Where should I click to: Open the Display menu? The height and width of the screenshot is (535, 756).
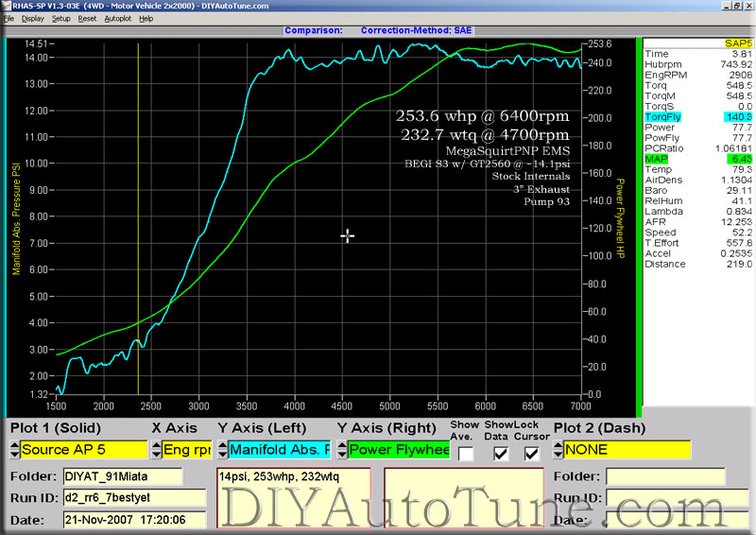32,18
